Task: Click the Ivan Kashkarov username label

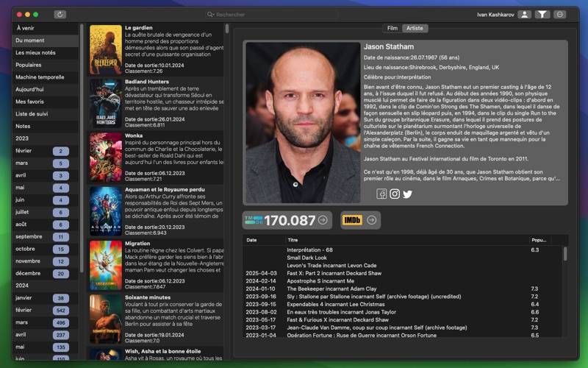Action: click(495, 15)
